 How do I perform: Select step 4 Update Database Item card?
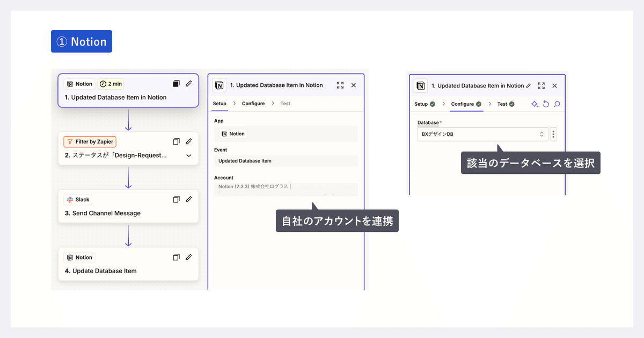[128, 264]
